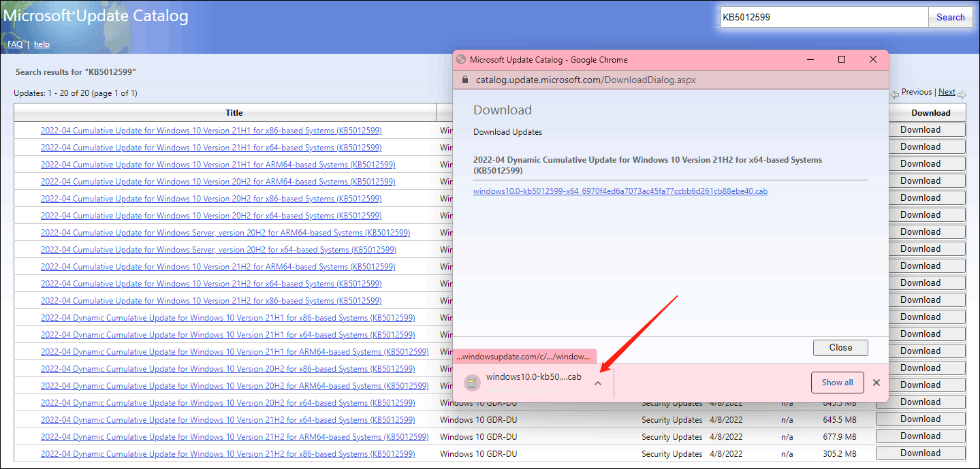980x469 pixels.
Task: Click the 305.2 MB size cell
Action: (839, 454)
